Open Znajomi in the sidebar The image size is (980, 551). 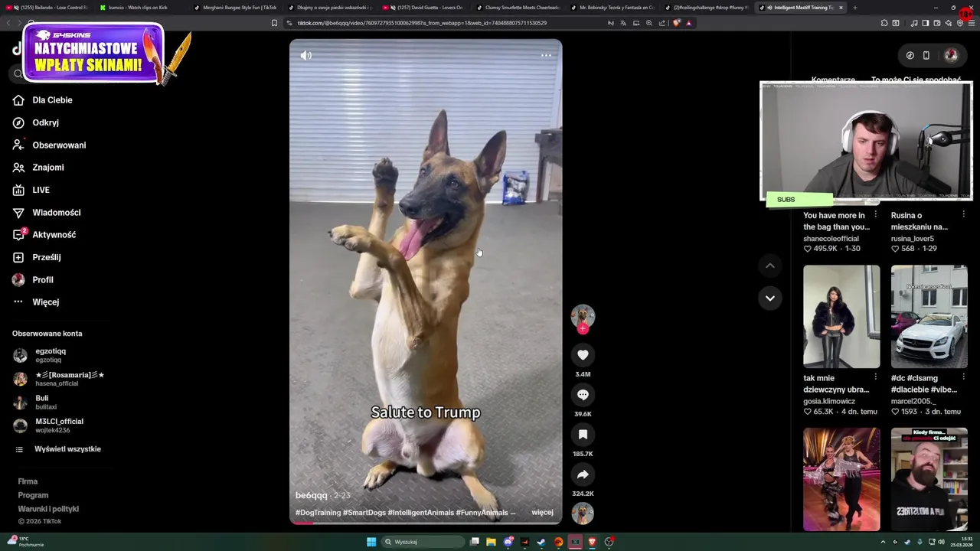pos(47,168)
